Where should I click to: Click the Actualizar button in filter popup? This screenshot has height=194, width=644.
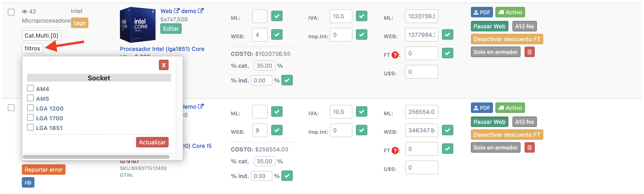click(x=152, y=142)
